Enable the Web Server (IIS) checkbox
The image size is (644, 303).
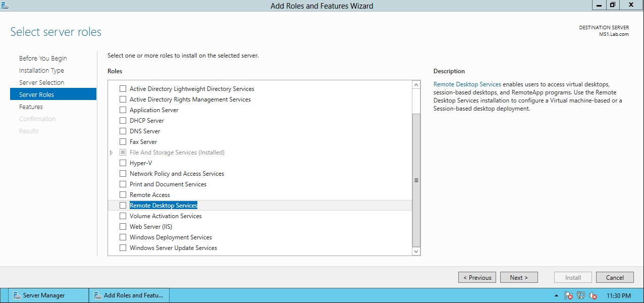[x=123, y=227]
